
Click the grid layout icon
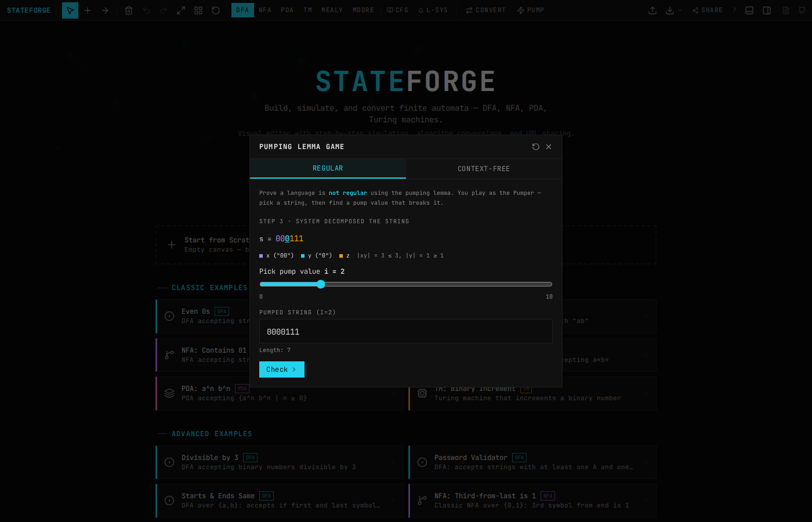click(x=198, y=10)
